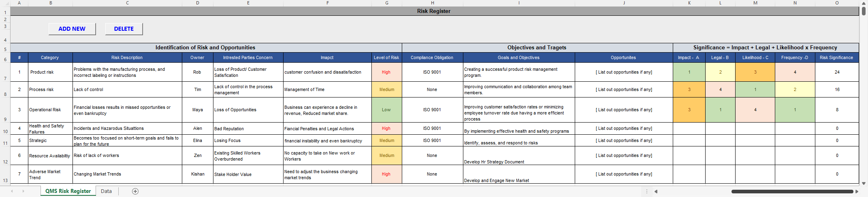Click the Risk Register title cell
The height and width of the screenshot is (197, 868).
(x=434, y=11)
